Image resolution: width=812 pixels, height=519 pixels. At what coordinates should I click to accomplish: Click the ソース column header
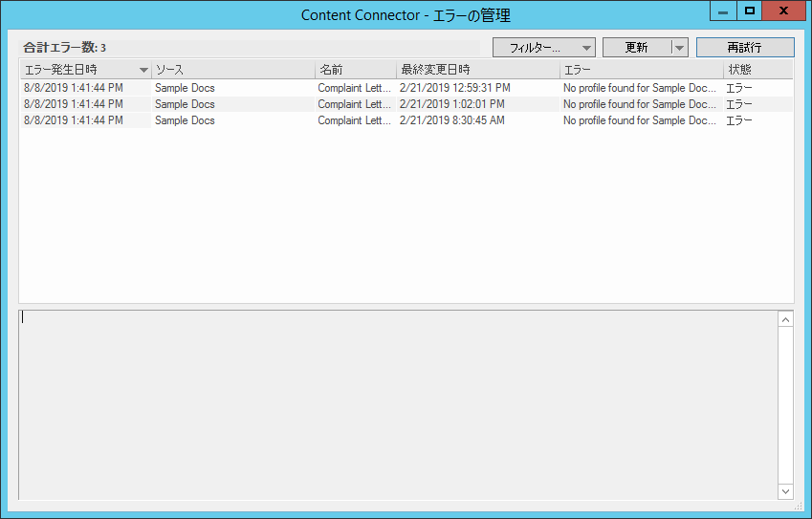(232, 70)
